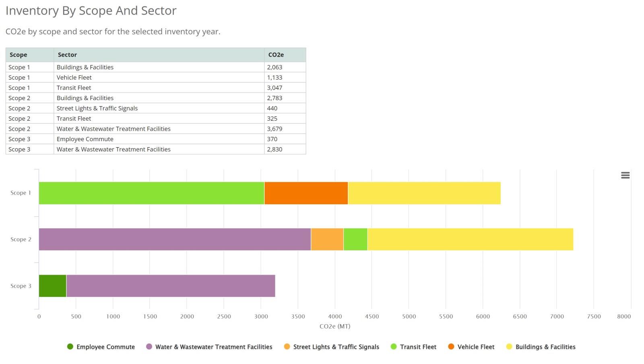Click the Vehicle Fleet table cell
The image size is (644, 364).
point(159,77)
